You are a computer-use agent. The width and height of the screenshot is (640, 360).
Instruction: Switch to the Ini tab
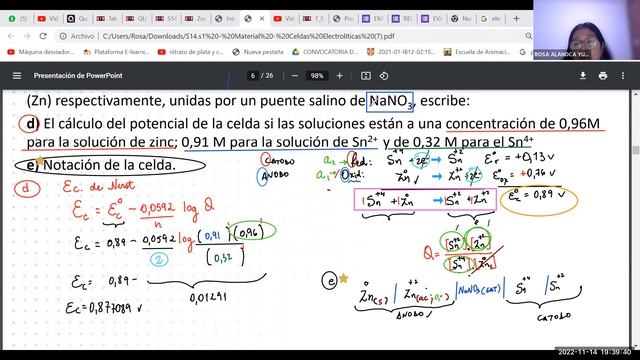225,18
